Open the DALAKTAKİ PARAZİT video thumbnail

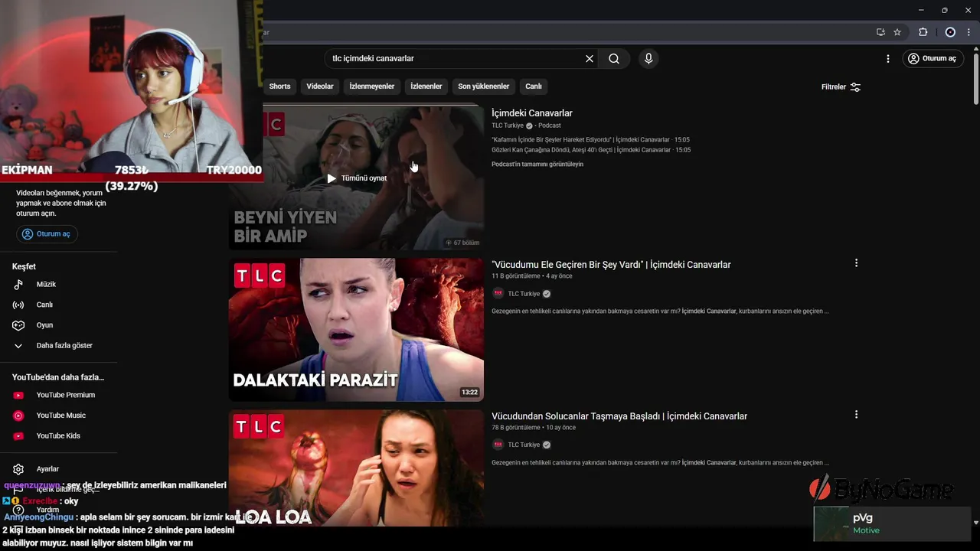tap(356, 329)
